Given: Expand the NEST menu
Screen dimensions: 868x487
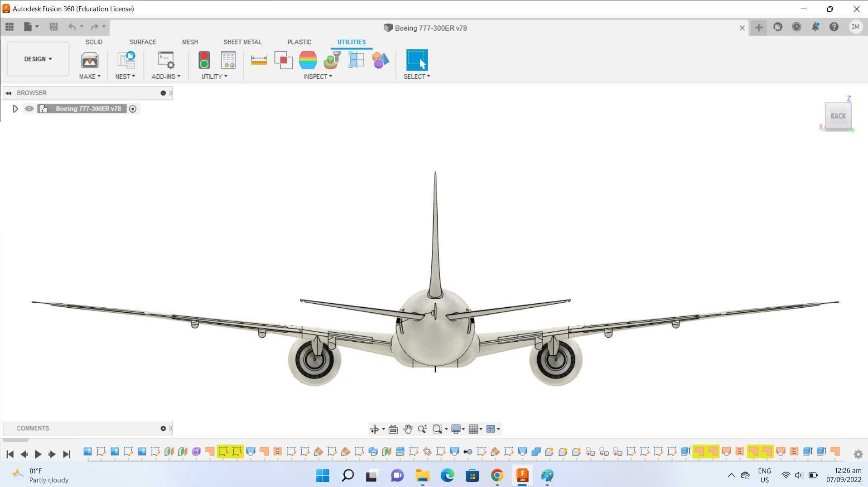Looking at the screenshot, I should click(x=125, y=76).
